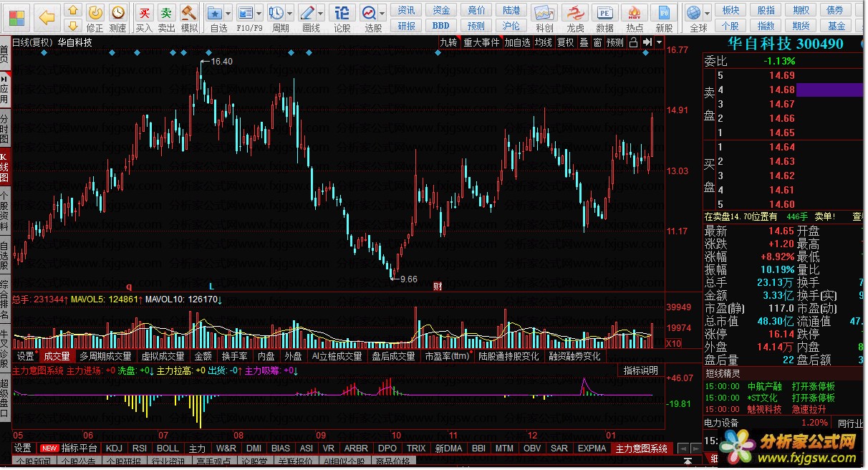Screen dimensions: 868x470
Task: Click the F10/F9 info icon
Action: (x=246, y=12)
